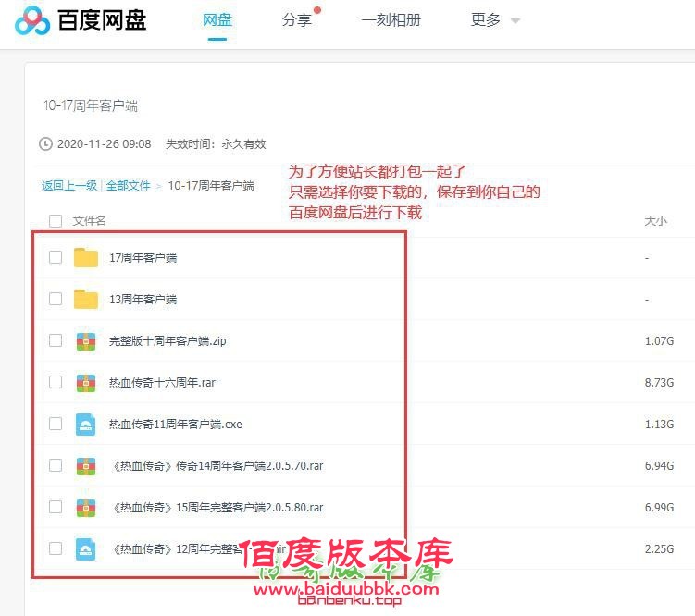Click the 热血传奇十六周年.rar archive icon

click(x=86, y=382)
